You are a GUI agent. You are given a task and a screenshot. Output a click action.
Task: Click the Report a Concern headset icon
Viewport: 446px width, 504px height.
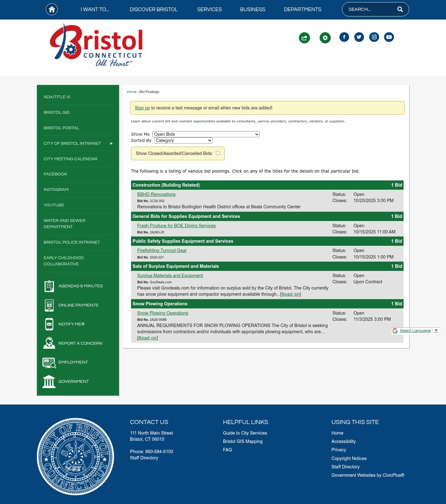pyautogui.click(x=49, y=343)
